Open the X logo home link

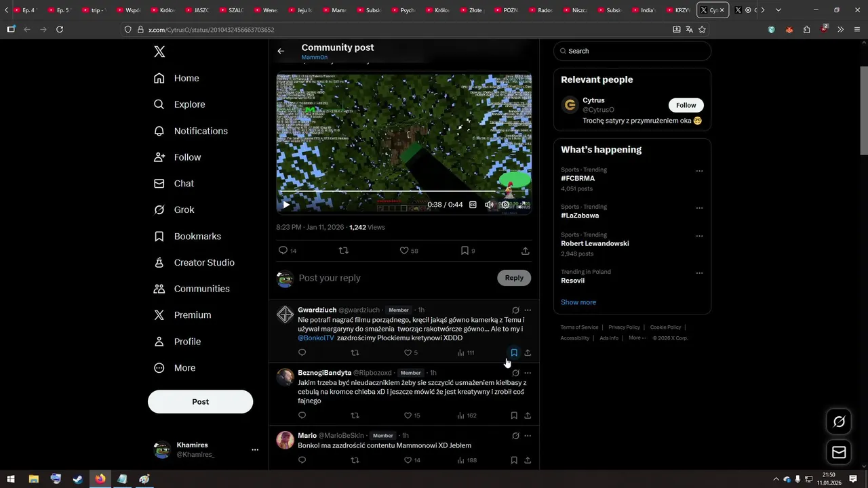[159, 52]
